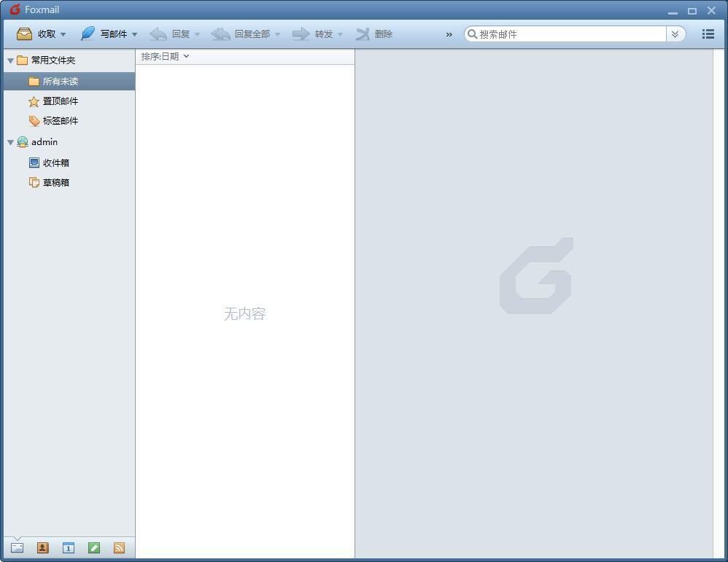Expand advanced search options arrow

point(675,34)
